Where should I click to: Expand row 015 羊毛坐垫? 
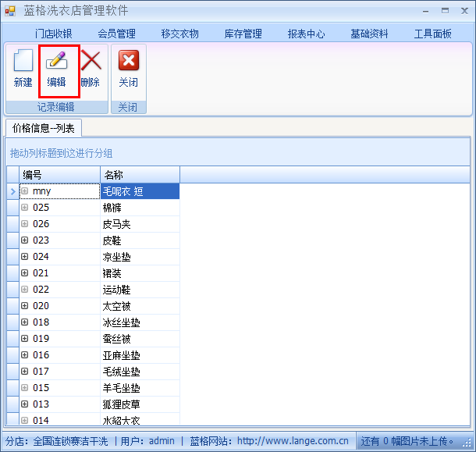tap(25, 388)
